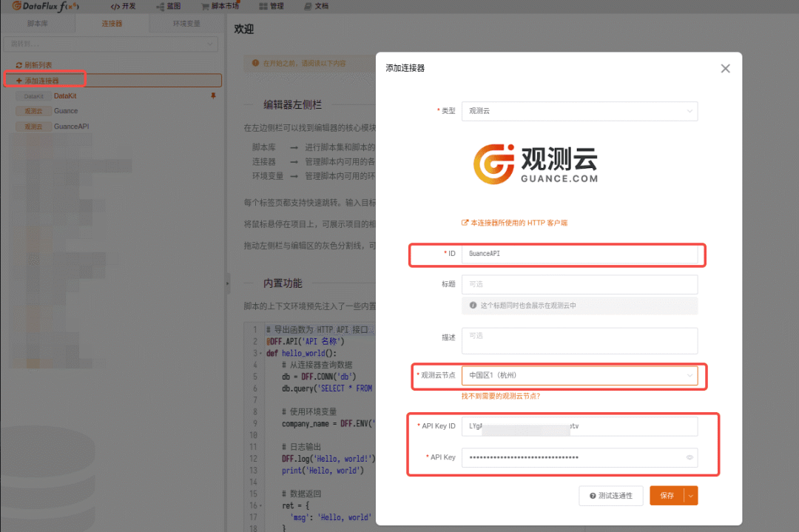The width and height of the screenshot is (799, 532).
Task: Click the info icon in the title hint
Action: [473, 306]
